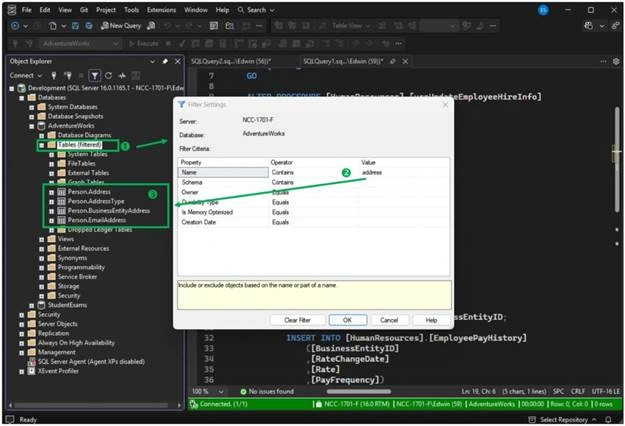Open the notifications bell in status bar
The image size is (625, 426).
(608, 420)
